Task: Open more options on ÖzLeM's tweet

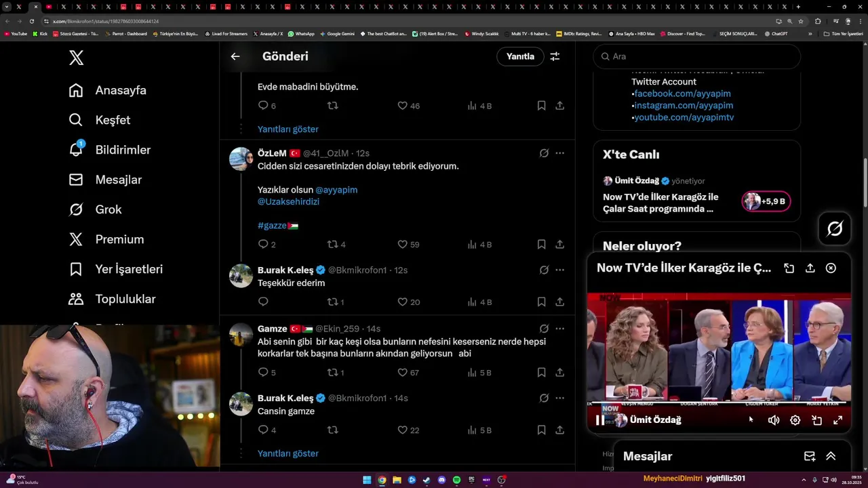Action: point(560,153)
